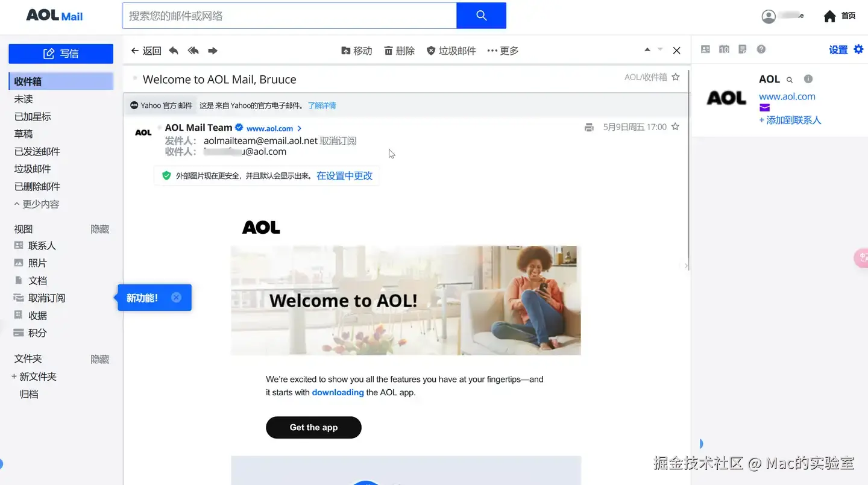868x485 pixels.
Task: Open the 垃圾邮件 folder in sidebar
Action: [33, 169]
